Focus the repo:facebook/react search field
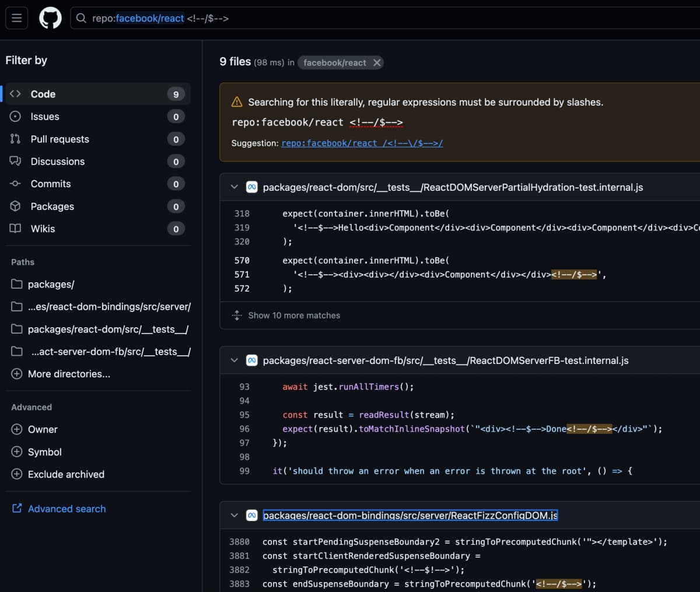 [x=385, y=18]
